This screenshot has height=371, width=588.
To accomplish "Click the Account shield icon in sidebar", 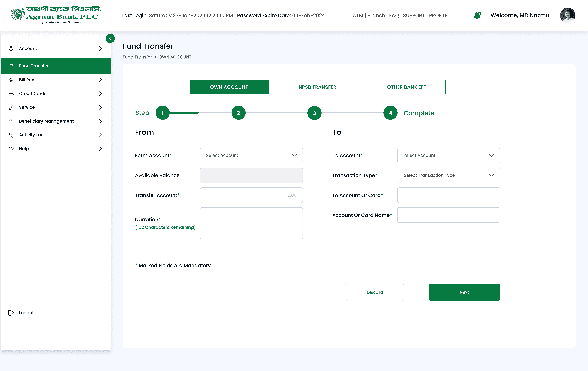I will (x=11, y=48).
